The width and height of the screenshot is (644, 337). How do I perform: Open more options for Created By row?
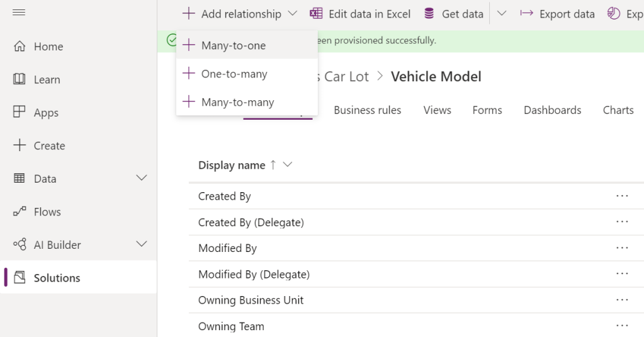(x=622, y=196)
